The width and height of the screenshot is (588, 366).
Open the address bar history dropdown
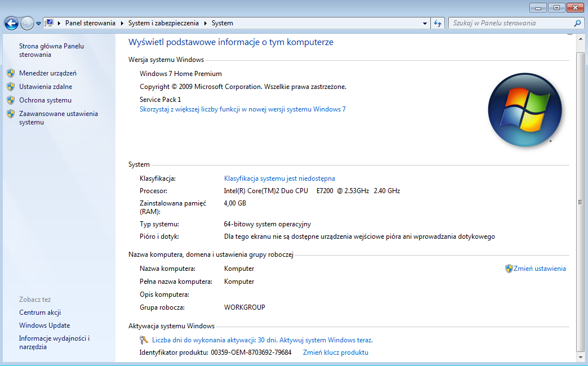click(425, 23)
